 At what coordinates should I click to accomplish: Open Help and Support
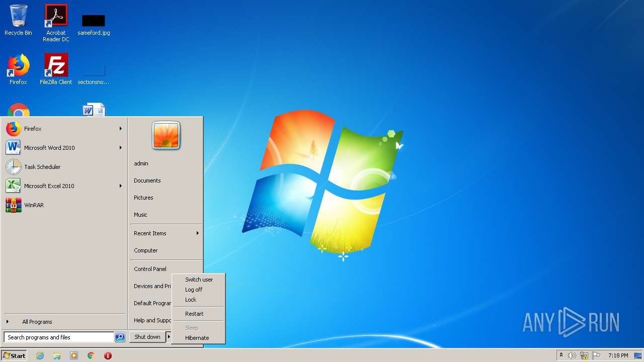[x=151, y=320]
